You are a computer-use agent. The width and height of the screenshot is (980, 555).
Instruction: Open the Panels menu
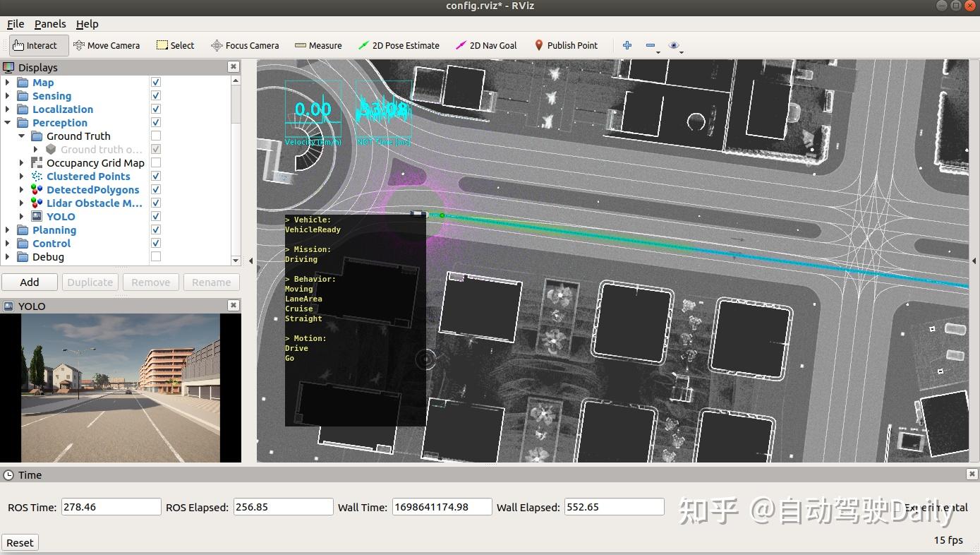pyautogui.click(x=50, y=24)
